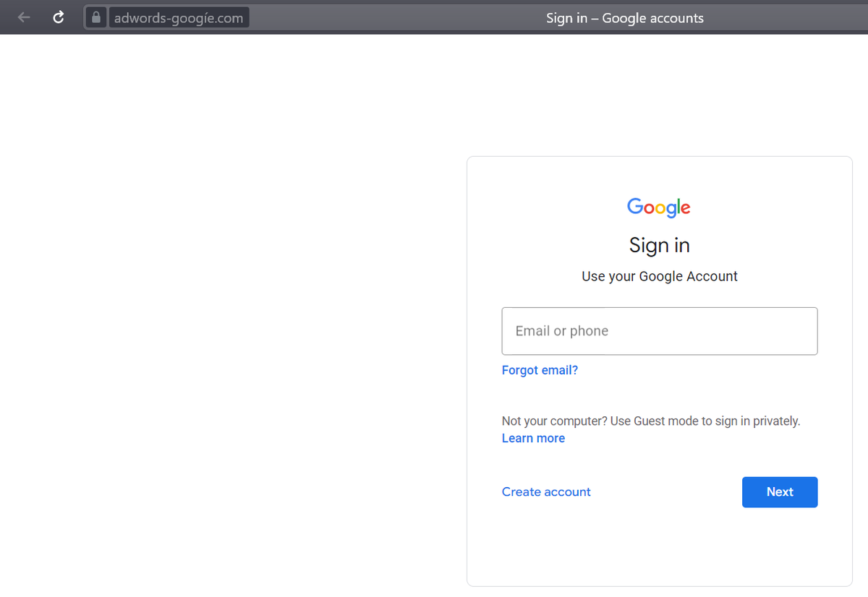Open the Learn more link

pyautogui.click(x=533, y=438)
